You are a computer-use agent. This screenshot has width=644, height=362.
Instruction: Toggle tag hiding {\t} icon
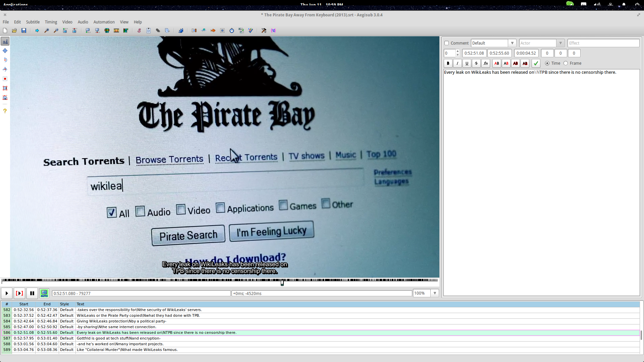tap(273, 31)
